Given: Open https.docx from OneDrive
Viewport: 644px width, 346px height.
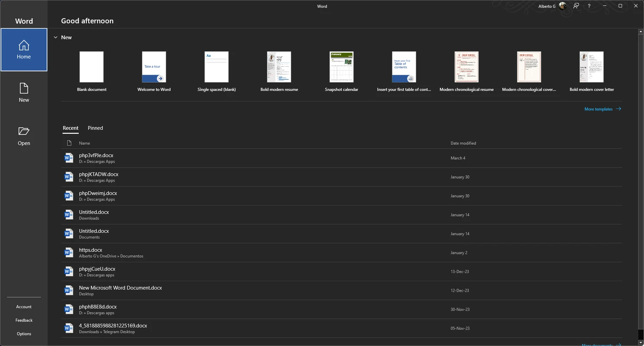Looking at the screenshot, I should coord(341,253).
